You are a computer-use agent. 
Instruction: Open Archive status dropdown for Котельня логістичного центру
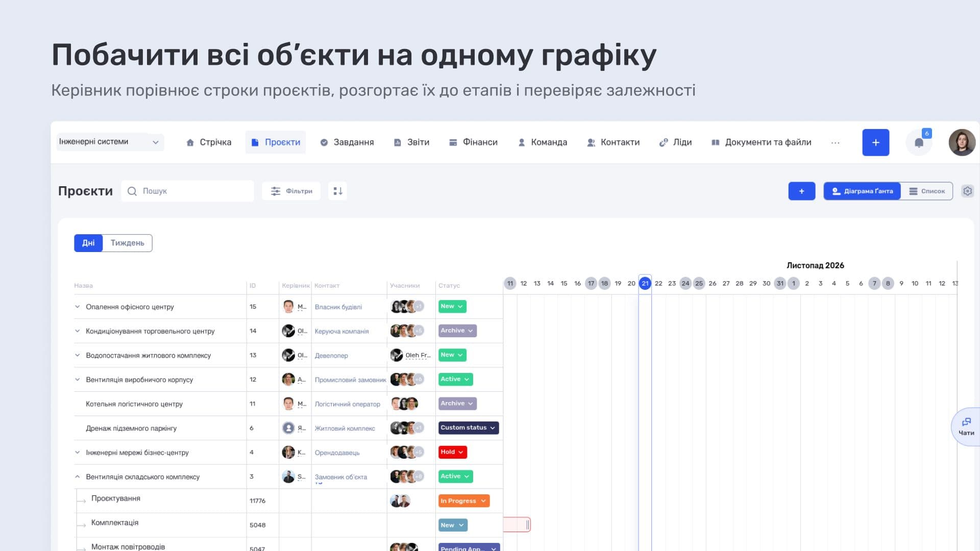pos(457,404)
